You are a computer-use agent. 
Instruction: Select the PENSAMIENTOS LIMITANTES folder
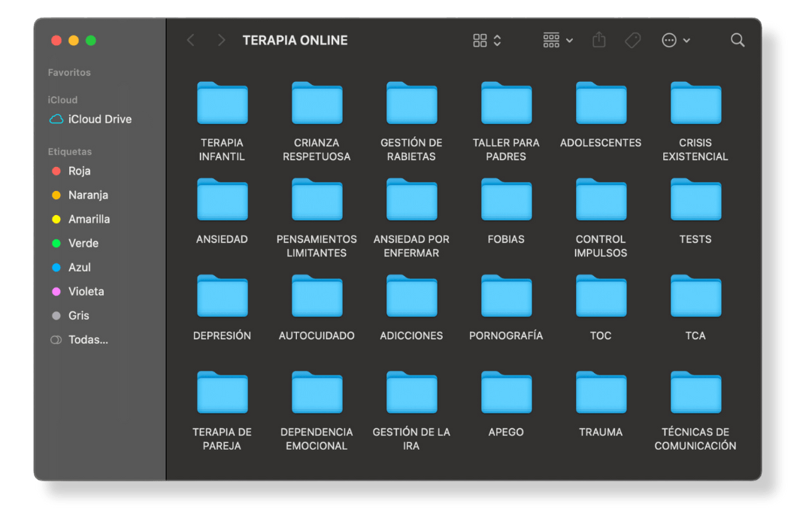tap(317, 199)
